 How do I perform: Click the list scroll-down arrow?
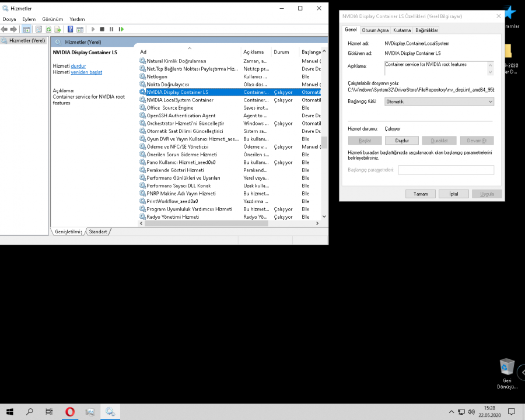click(x=324, y=216)
